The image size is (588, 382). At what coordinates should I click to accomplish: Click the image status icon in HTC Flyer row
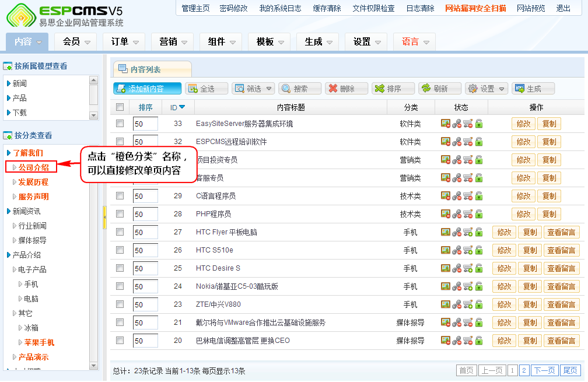tap(445, 232)
